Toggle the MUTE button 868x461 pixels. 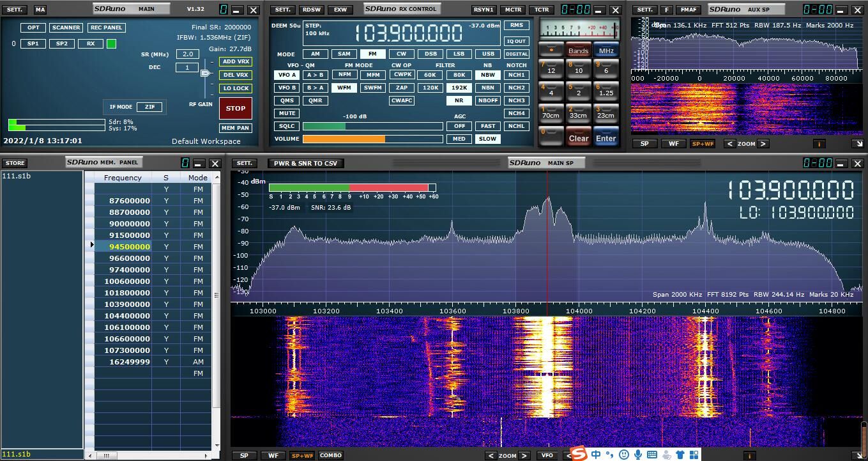287,113
